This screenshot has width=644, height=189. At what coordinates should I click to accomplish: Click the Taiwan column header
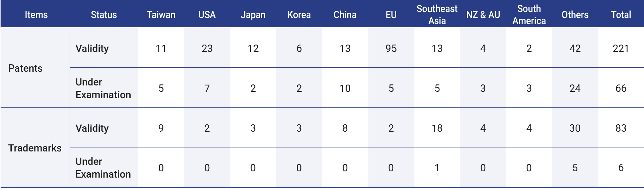[161, 15]
